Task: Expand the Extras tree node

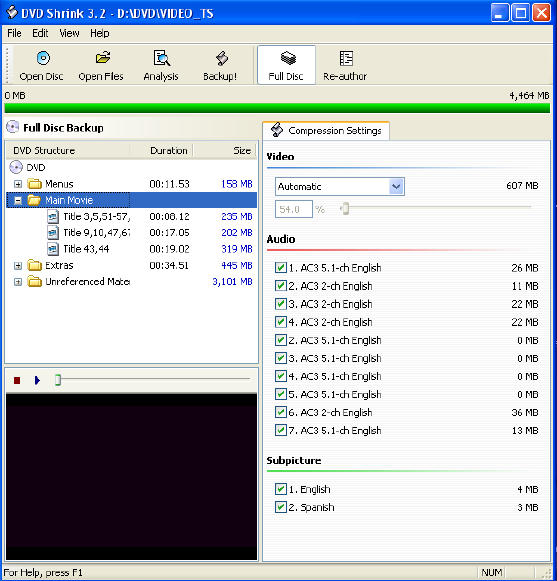Action: 17,266
